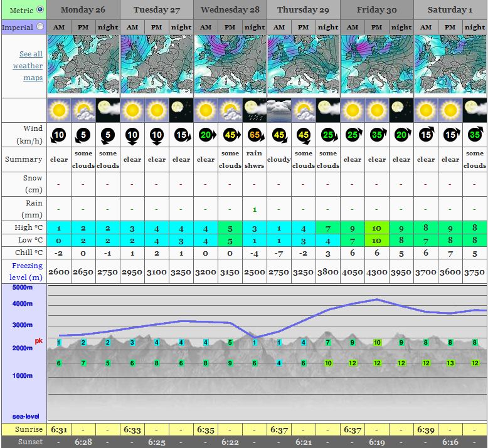Click Friday PM 35 km/h wind icon
This screenshot has width=488, height=448.
[x=377, y=135]
